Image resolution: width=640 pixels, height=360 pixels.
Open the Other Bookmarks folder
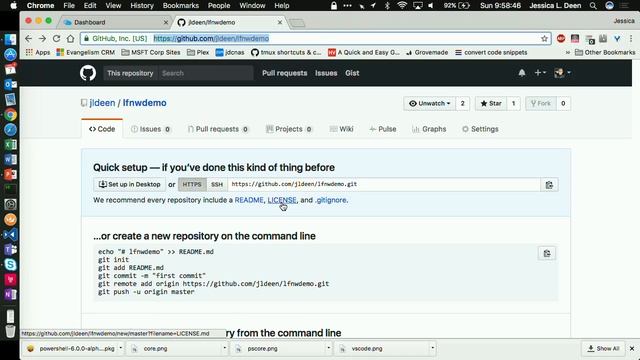605,52
